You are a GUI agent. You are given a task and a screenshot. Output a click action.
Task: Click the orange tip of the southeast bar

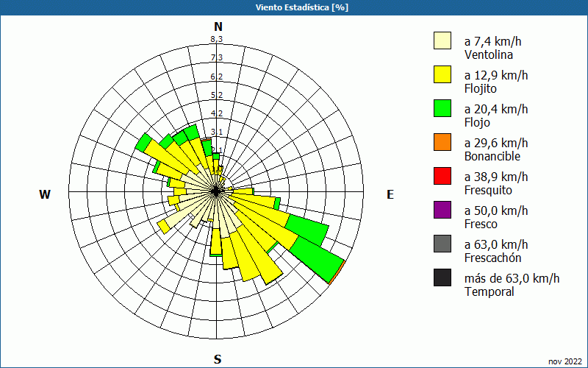click(337, 272)
